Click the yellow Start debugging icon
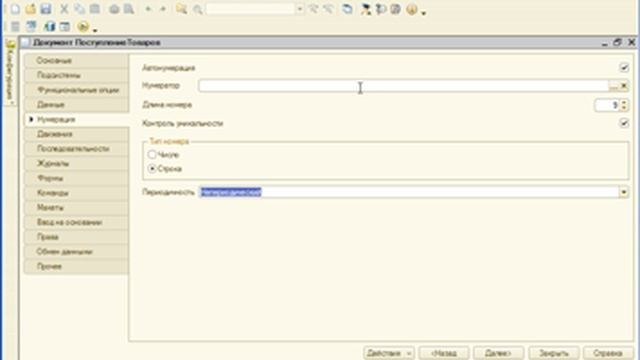The width and height of the screenshot is (640, 360). pos(83,27)
